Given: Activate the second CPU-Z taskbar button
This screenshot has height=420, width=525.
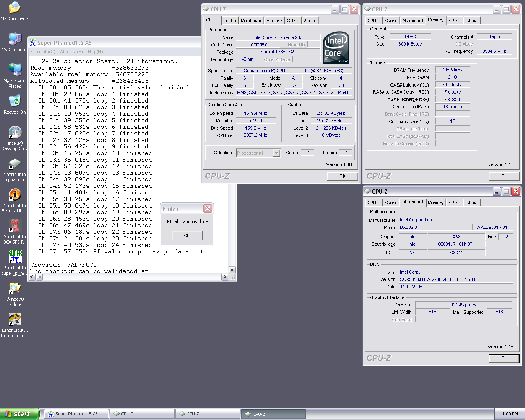Looking at the screenshot, I should click(x=208, y=414).
